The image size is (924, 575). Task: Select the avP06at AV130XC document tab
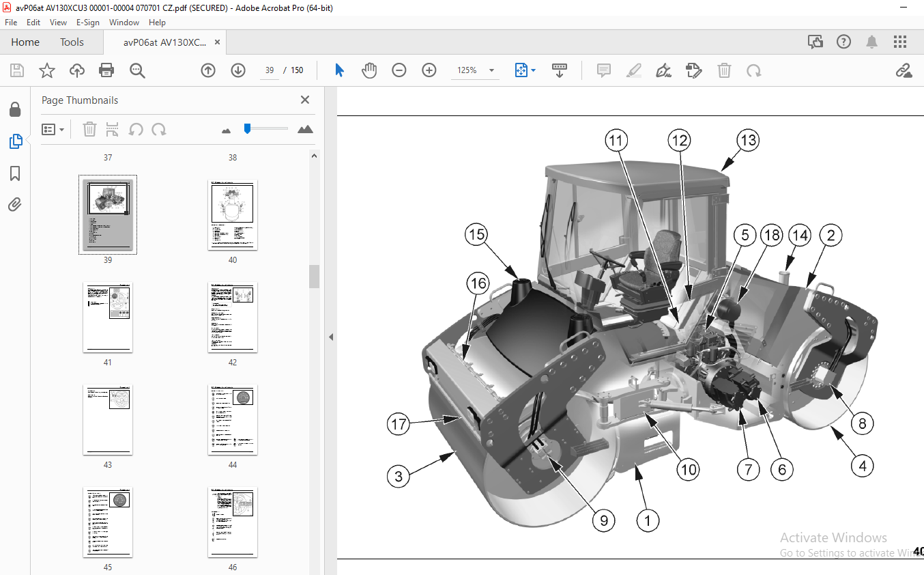pos(164,42)
